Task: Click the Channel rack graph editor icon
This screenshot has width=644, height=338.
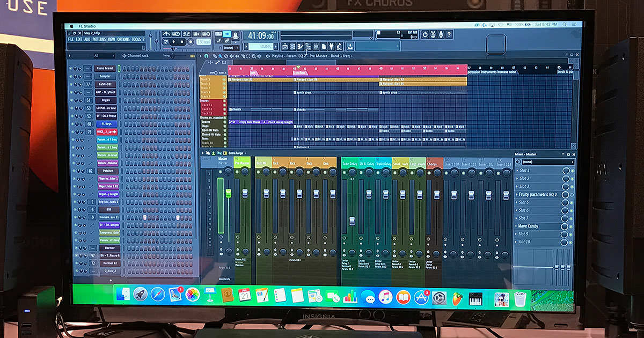Action: tap(193, 56)
